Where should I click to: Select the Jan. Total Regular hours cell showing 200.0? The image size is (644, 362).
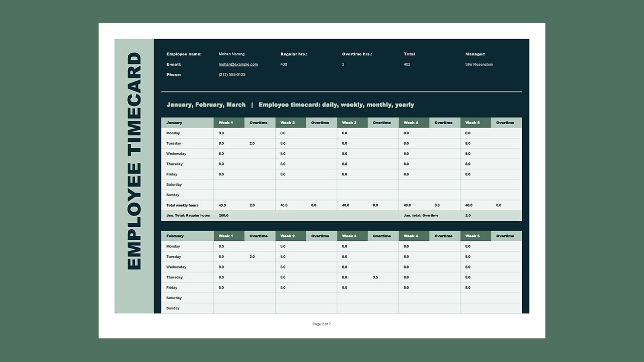tap(223, 215)
